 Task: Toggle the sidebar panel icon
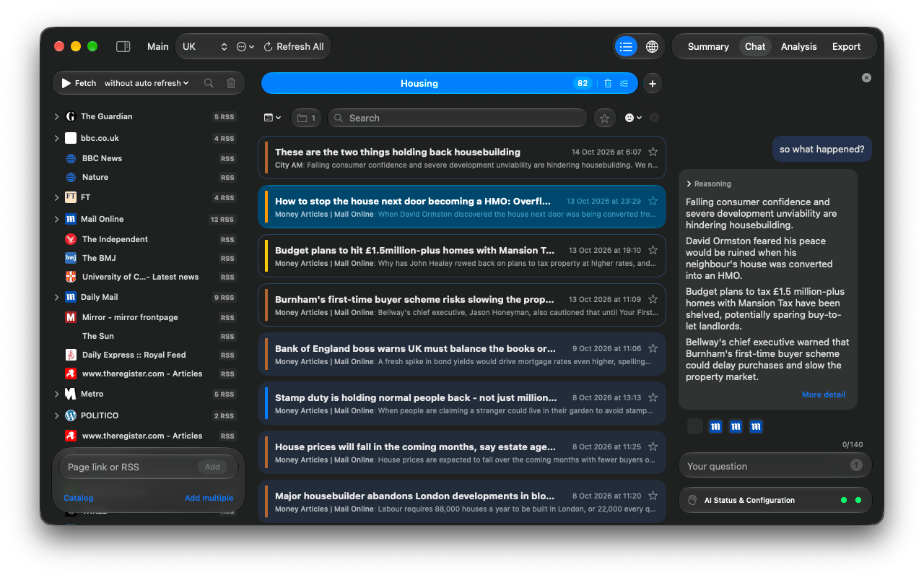tap(123, 46)
